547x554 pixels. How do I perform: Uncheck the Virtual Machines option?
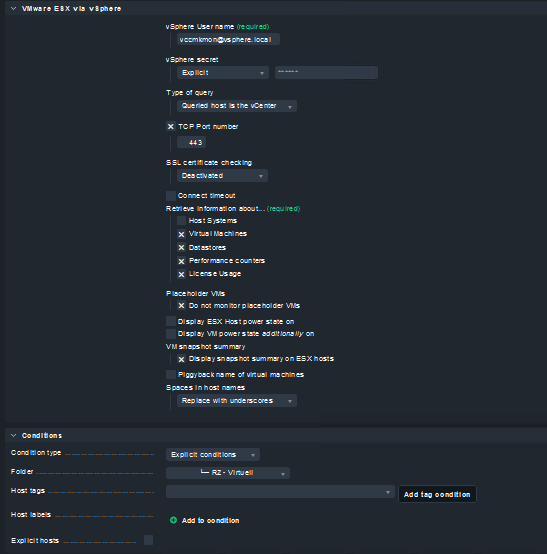[x=181, y=234]
